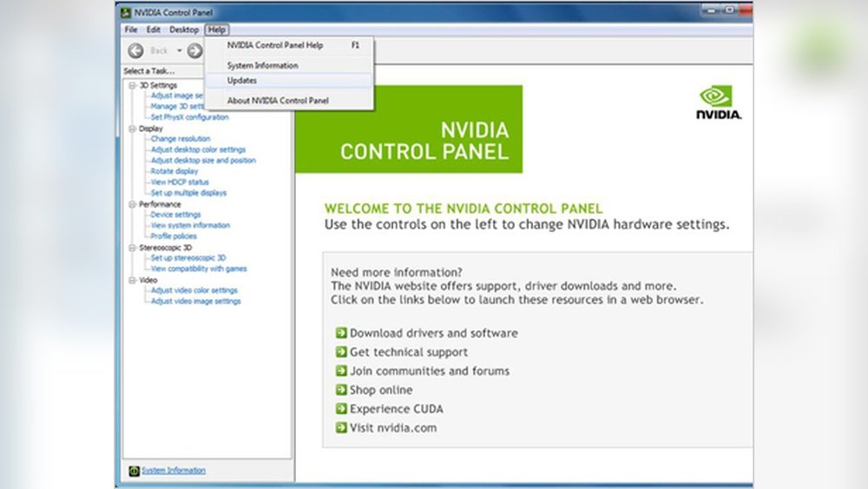The width and height of the screenshot is (868, 489).
Task: Open the Get technical support link
Action: click(x=408, y=352)
